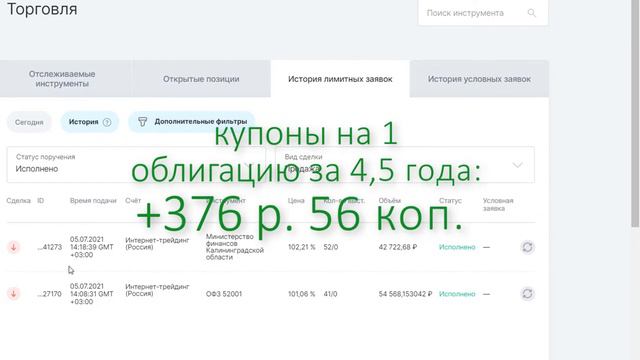
Task: Click Министерство финансов Калининградской области instrument
Action: tap(235, 247)
